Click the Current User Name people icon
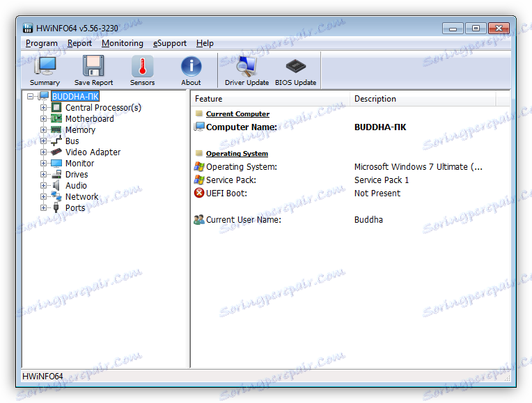The image size is (532, 403). click(199, 219)
